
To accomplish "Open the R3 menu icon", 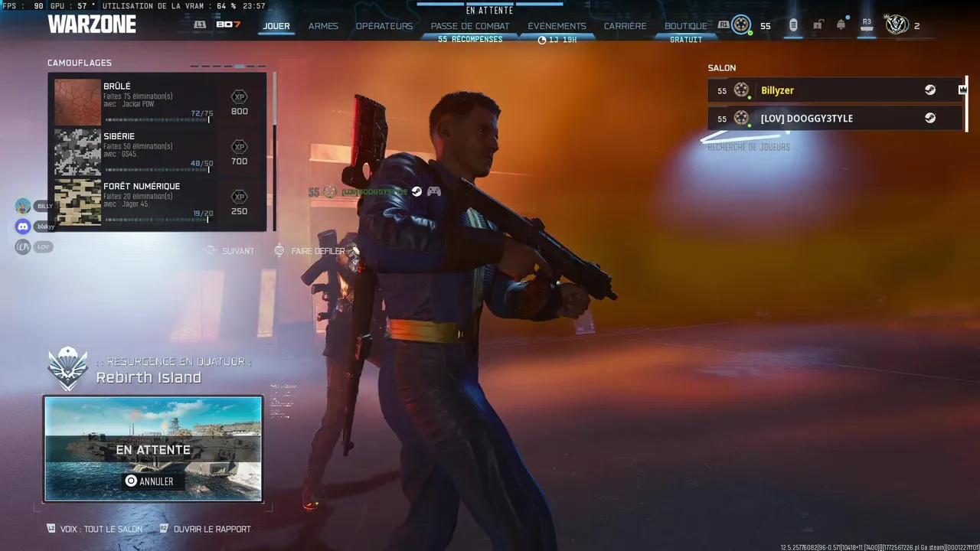I will pyautogui.click(x=867, y=24).
